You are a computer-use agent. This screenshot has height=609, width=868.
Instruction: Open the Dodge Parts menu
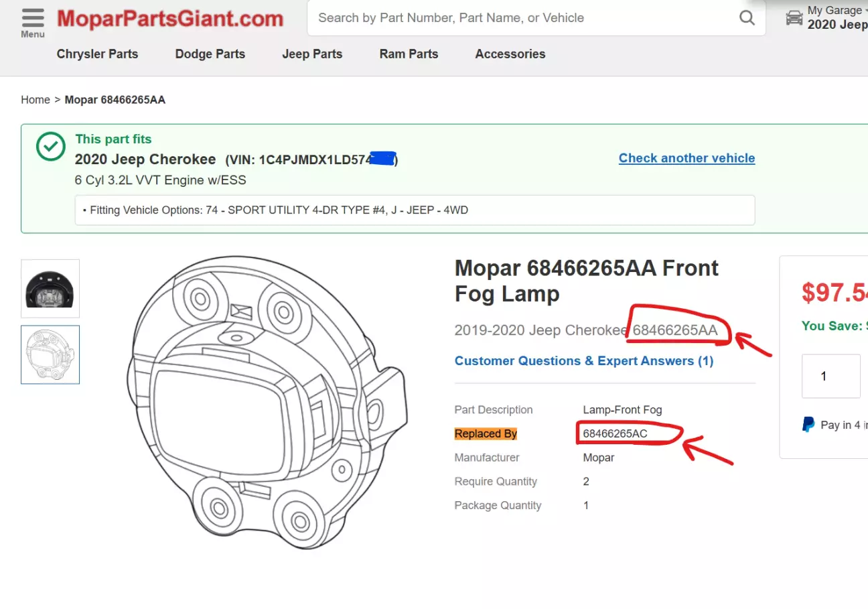point(210,54)
